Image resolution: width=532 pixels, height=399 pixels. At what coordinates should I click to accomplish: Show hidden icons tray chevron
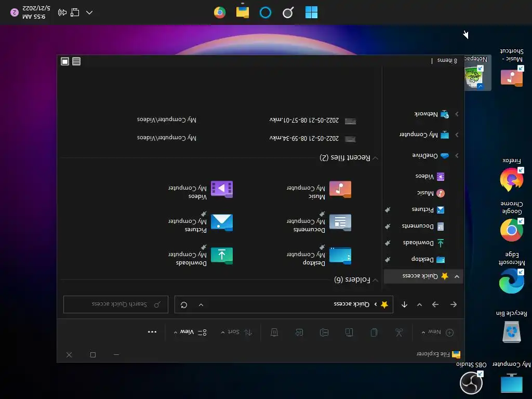click(x=89, y=12)
